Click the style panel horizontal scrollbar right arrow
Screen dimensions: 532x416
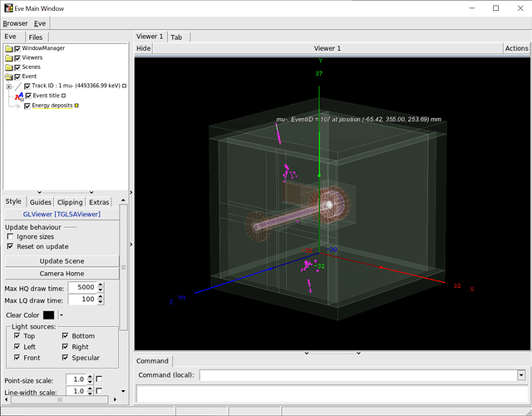[115, 399]
